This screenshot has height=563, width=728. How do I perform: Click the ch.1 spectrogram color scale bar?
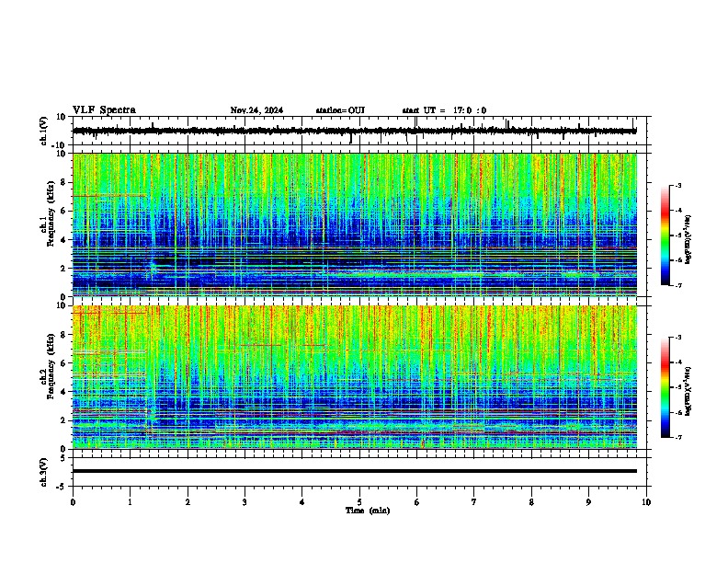coord(665,236)
